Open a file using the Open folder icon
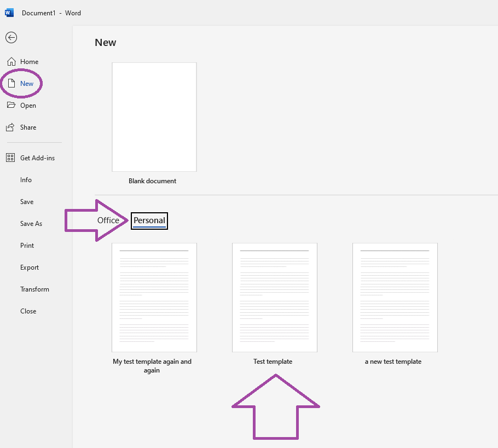Screen dimensions: 498x448 coord(24,105)
